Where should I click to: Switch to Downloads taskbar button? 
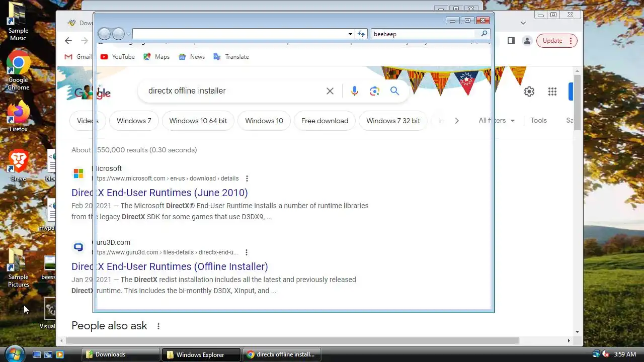pyautogui.click(x=121, y=354)
